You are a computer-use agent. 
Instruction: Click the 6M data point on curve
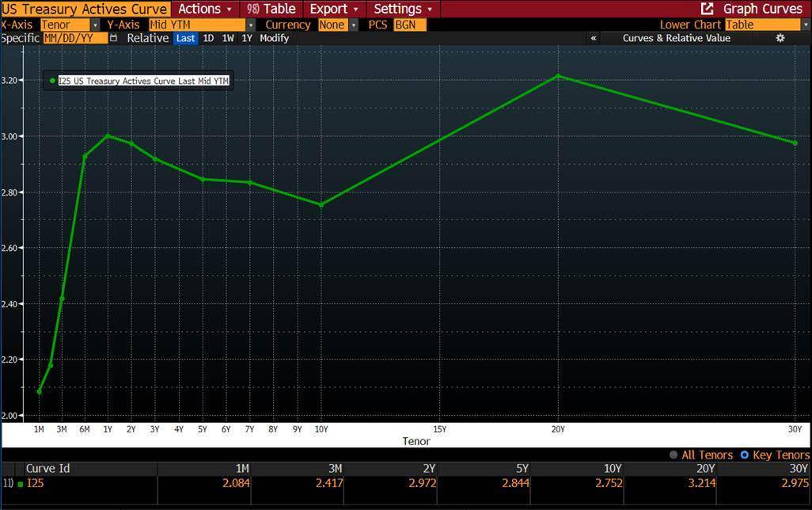pyautogui.click(x=85, y=157)
